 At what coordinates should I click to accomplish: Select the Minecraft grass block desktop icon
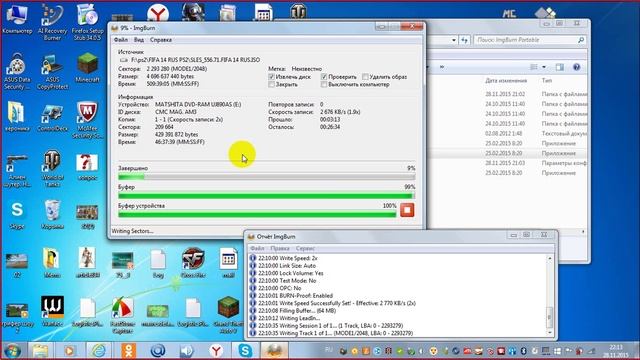click(x=87, y=67)
